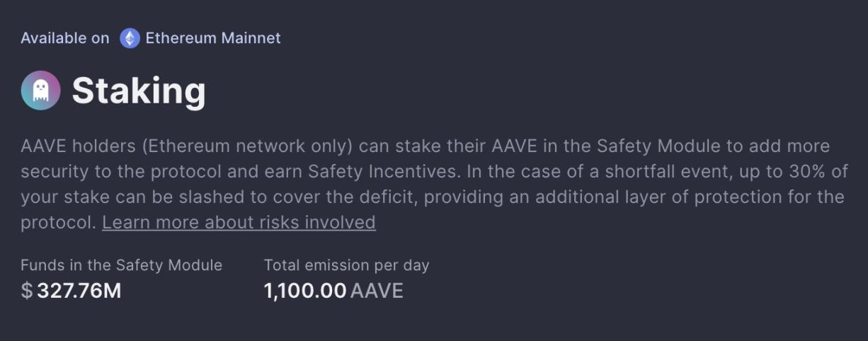Click the Ethereum diamond network icon
The height and width of the screenshot is (341, 868).
point(130,38)
